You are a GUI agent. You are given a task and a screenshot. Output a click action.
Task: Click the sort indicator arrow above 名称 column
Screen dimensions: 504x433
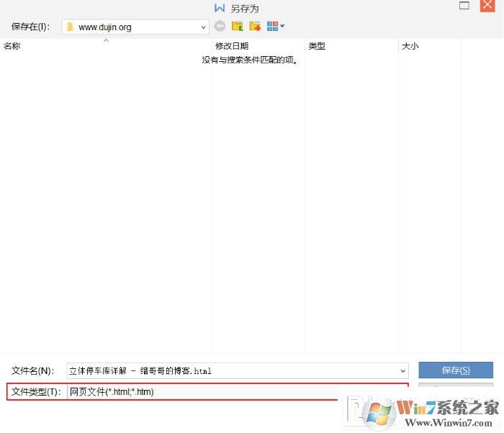[106, 40]
